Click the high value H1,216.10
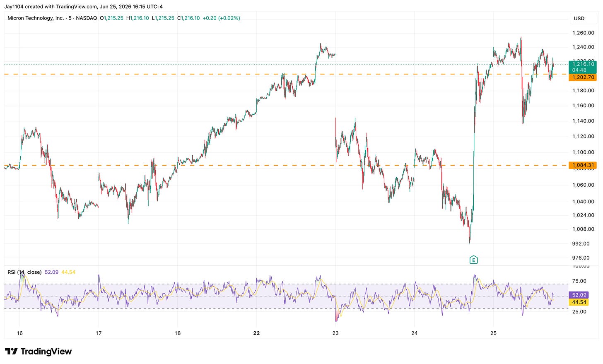This screenshot has height=364, width=603. [137, 18]
